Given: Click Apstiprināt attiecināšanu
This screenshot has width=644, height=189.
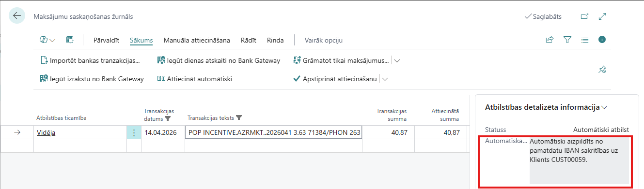Looking at the screenshot, I should pos(335,79).
